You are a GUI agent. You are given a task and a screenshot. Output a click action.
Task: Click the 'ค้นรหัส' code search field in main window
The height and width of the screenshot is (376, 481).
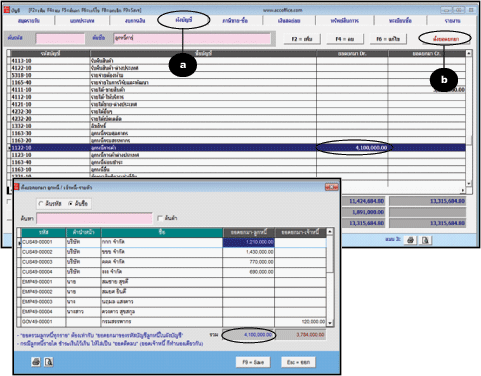60,39
